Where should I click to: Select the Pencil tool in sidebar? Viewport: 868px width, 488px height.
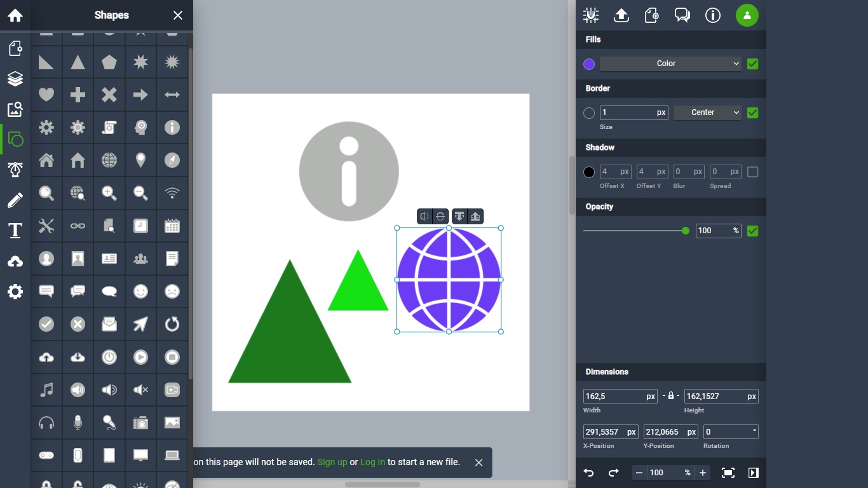click(15, 201)
